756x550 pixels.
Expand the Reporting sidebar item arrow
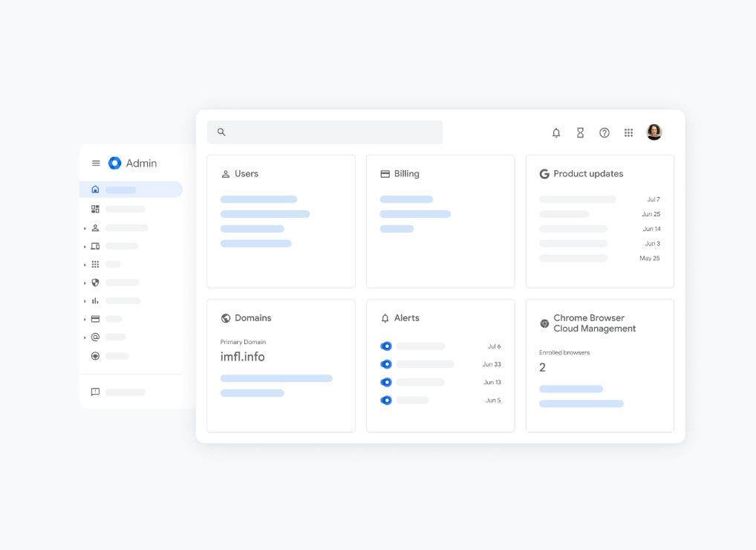pos(85,301)
